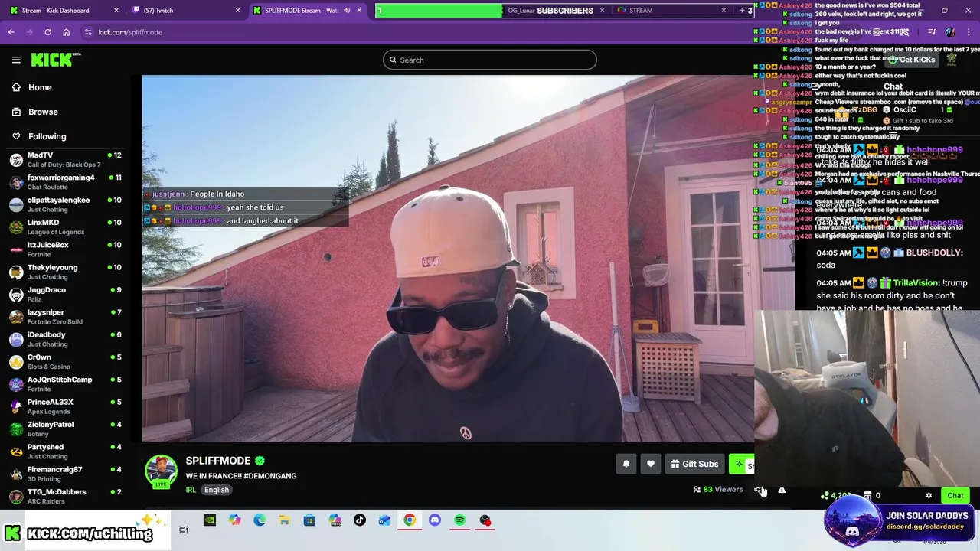Click the report flag icon below stream

[782, 490]
